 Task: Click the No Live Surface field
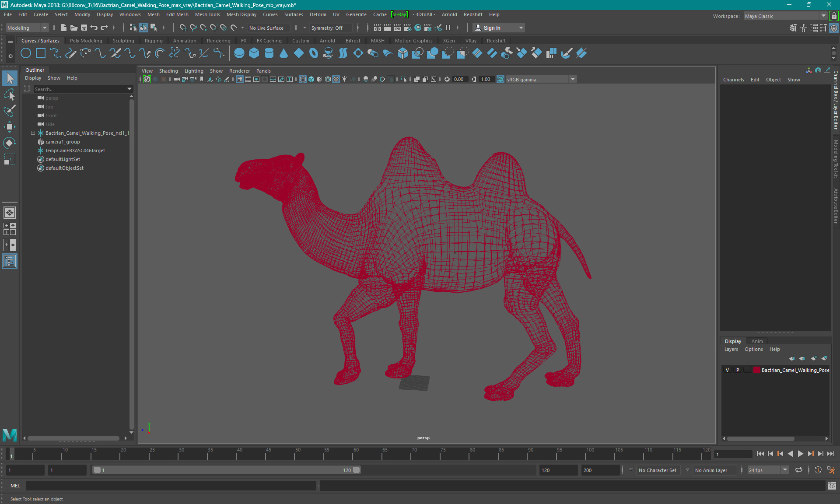click(268, 28)
